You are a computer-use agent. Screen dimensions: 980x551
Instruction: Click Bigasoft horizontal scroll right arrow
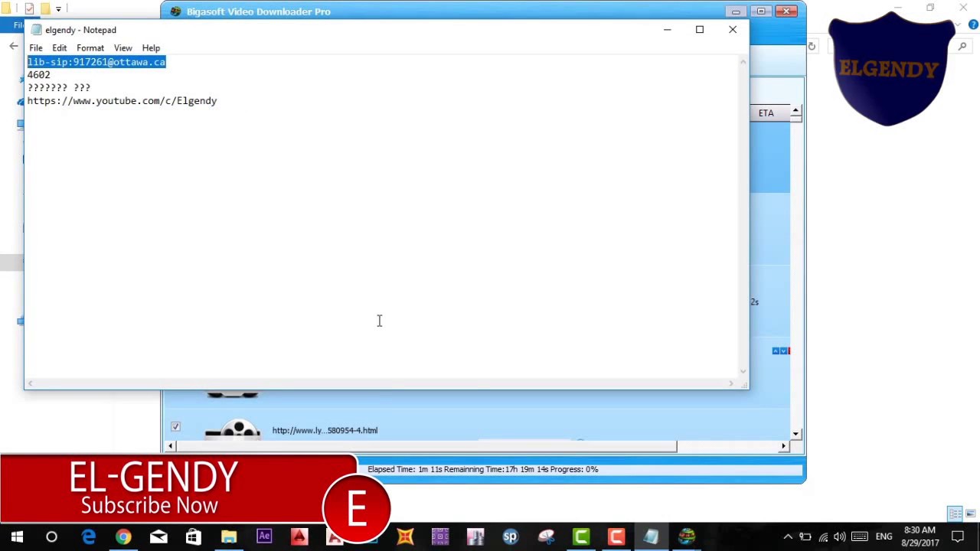click(x=783, y=446)
